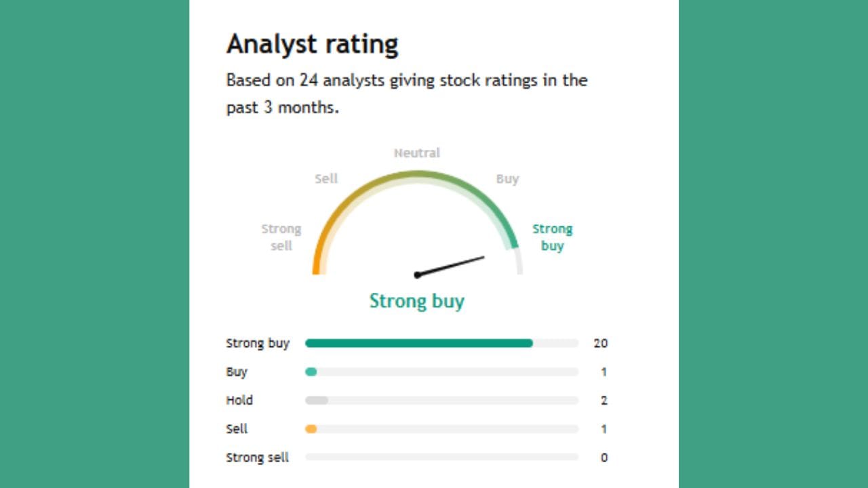This screenshot has height=488, width=868.
Task: Select the "Hold" row label
Action: (x=239, y=401)
